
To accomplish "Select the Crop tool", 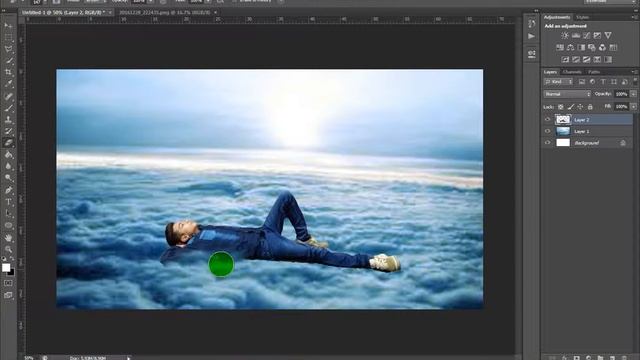I will [x=8, y=72].
